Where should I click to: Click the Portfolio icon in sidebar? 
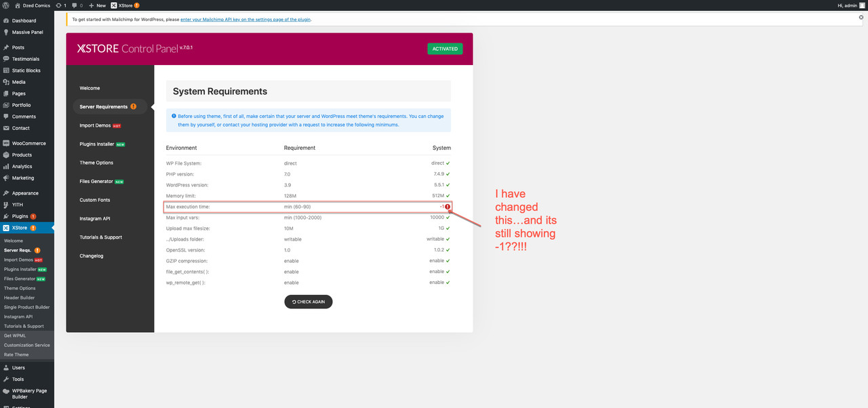click(x=6, y=105)
